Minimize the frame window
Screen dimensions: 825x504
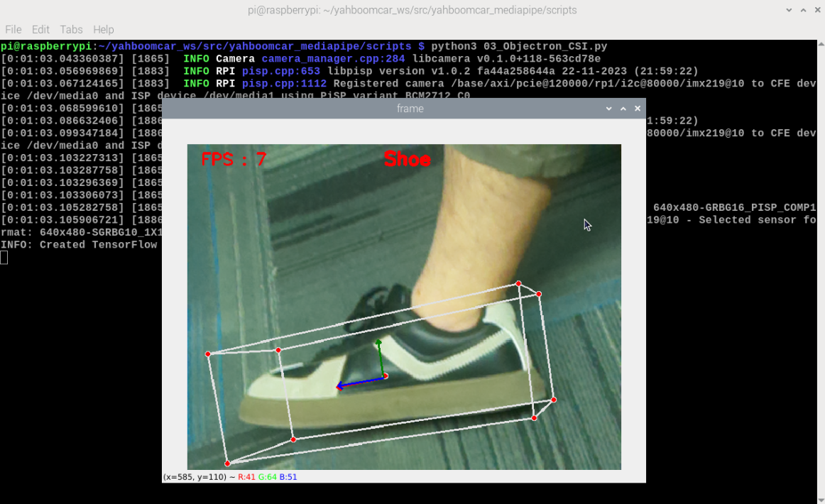[x=608, y=109]
